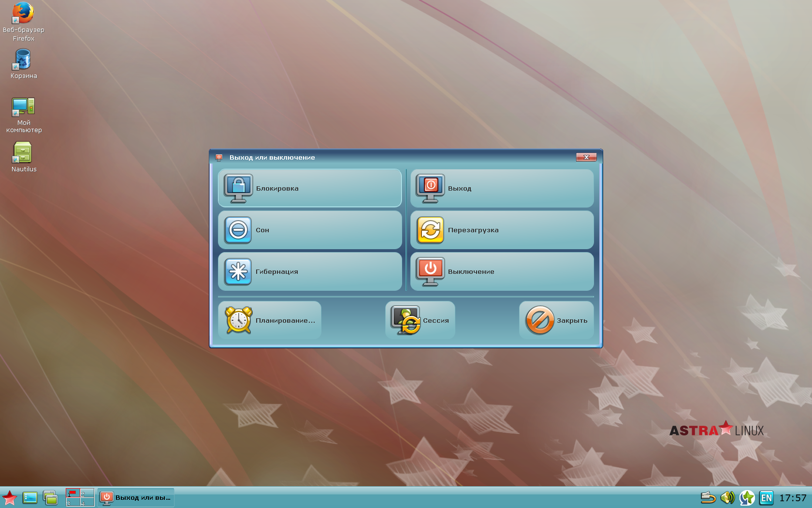This screenshot has width=812, height=508.
Task: Restart with the Перезагрузка button
Action: (x=502, y=230)
